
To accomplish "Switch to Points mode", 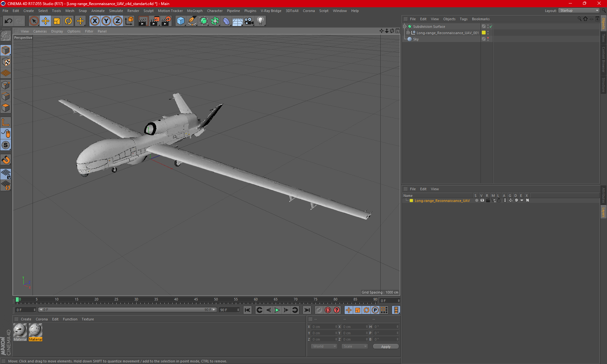I will (6, 85).
